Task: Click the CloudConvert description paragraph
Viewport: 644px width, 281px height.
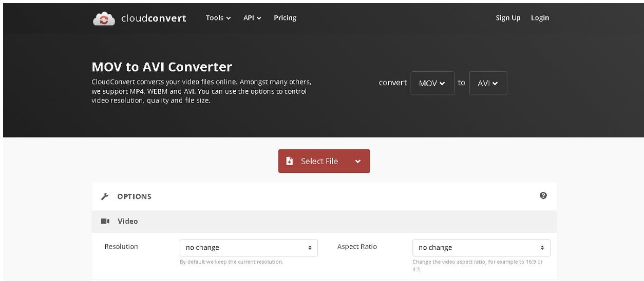Action: [201, 91]
